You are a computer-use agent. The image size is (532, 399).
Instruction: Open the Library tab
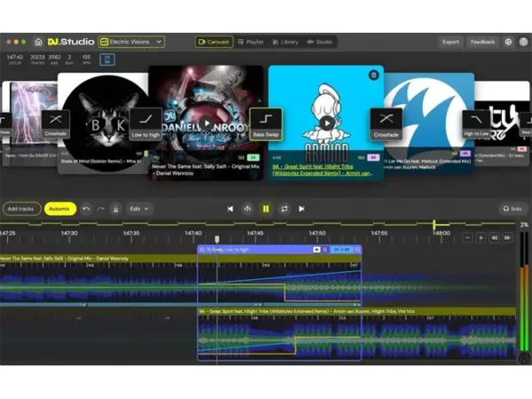[285, 42]
